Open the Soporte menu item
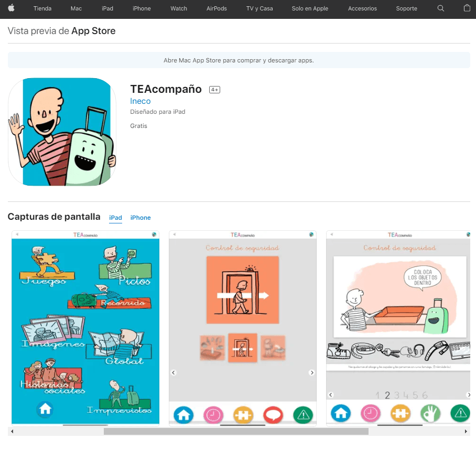This screenshot has height=450, width=476. pyautogui.click(x=407, y=8)
